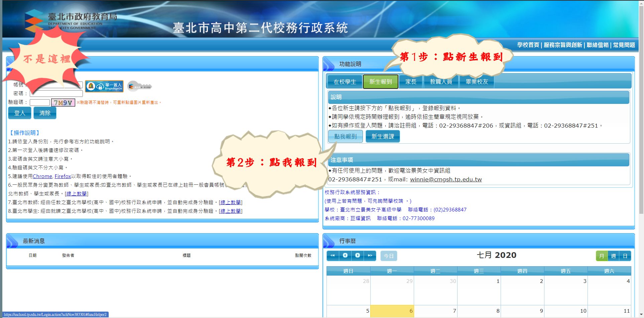The image size is (644, 318).
Task: Switch calendar to day view (日)
Action: (625, 256)
